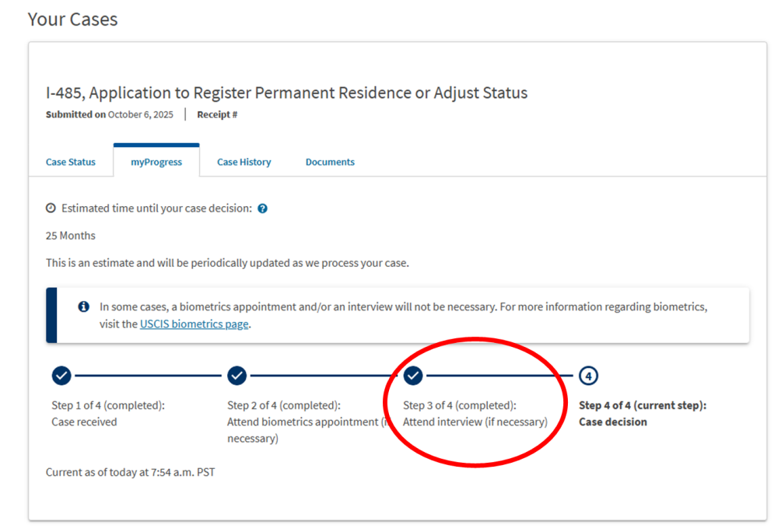Click the progress line between Step 1 and Step 2
The image size is (778, 532).
click(x=148, y=376)
